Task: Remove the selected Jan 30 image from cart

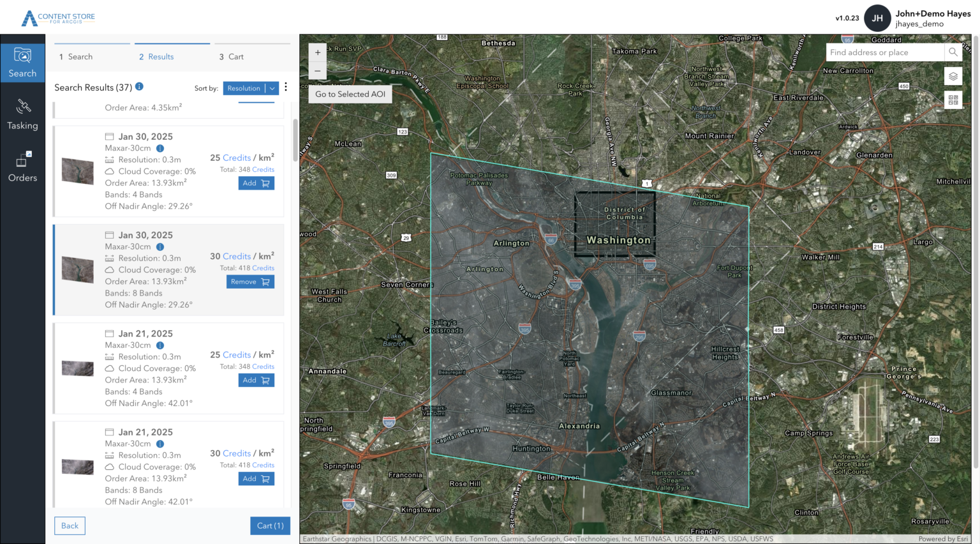Action: pyautogui.click(x=250, y=281)
